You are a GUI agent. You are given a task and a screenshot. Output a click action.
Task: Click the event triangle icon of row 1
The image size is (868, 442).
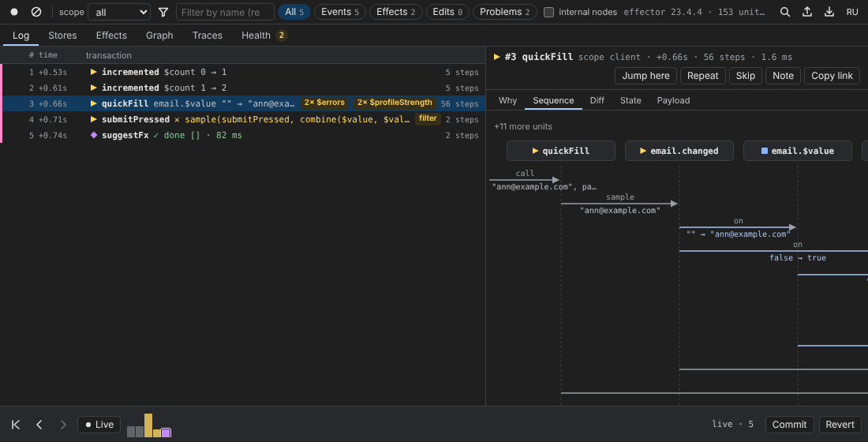pos(94,72)
